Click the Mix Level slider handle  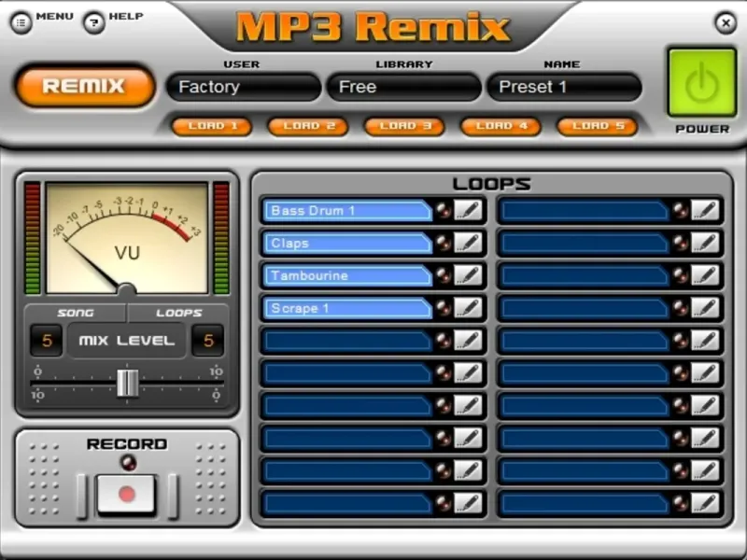point(128,383)
